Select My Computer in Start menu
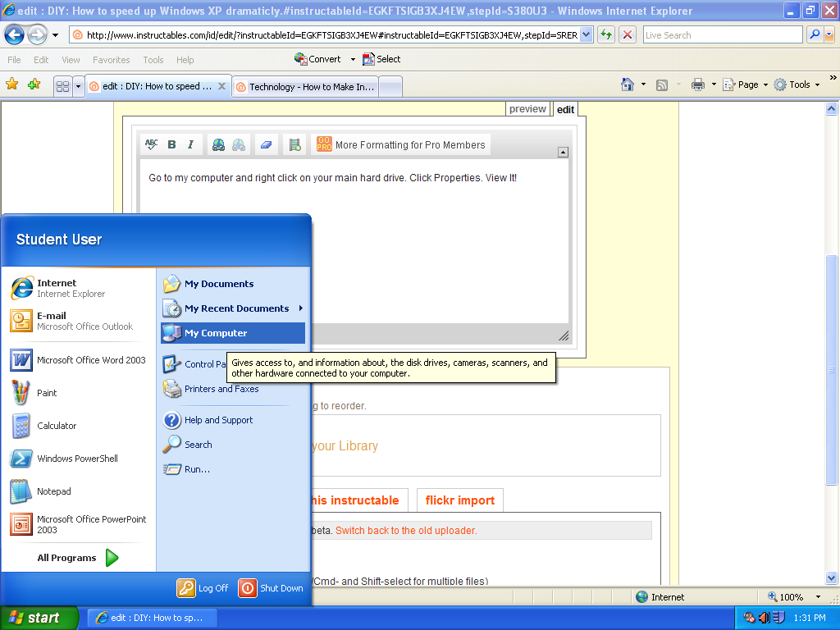 (x=216, y=333)
